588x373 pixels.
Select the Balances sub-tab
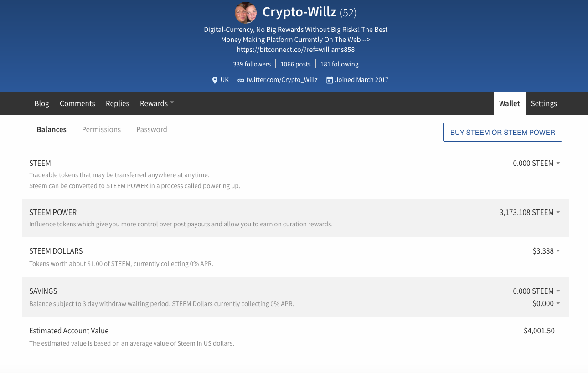[x=52, y=129]
